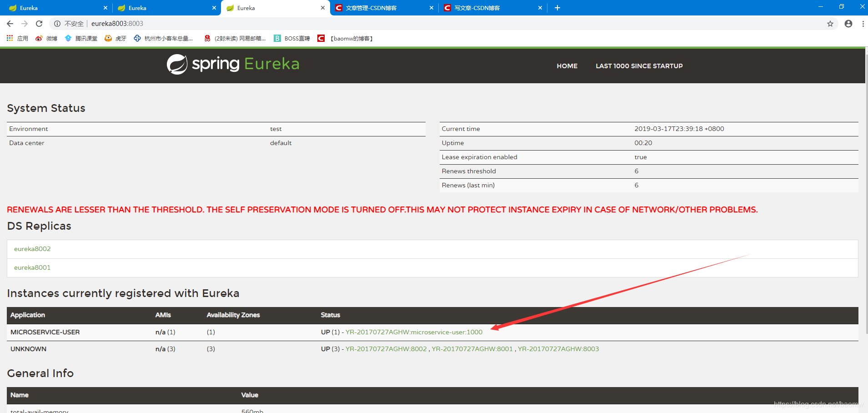Select the Lease expiration enabled value 'true'
Screen dimensions: 868x413
(x=641, y=157)
